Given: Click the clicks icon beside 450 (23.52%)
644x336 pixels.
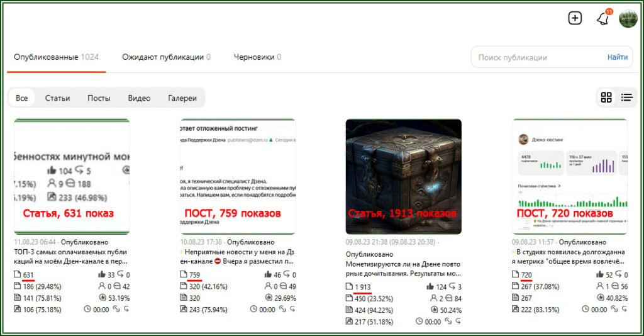Looking at the screenshot, I should [349, 298].
